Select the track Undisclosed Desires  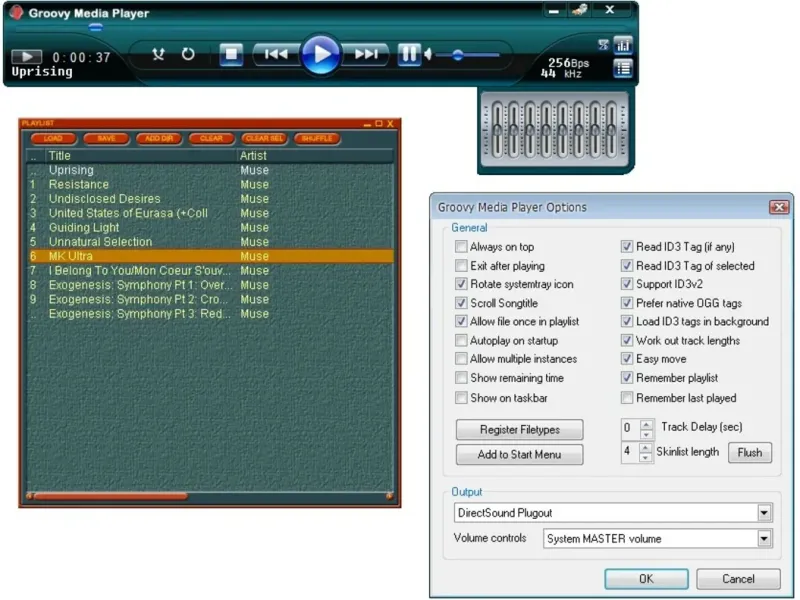(x=210, y=198)
